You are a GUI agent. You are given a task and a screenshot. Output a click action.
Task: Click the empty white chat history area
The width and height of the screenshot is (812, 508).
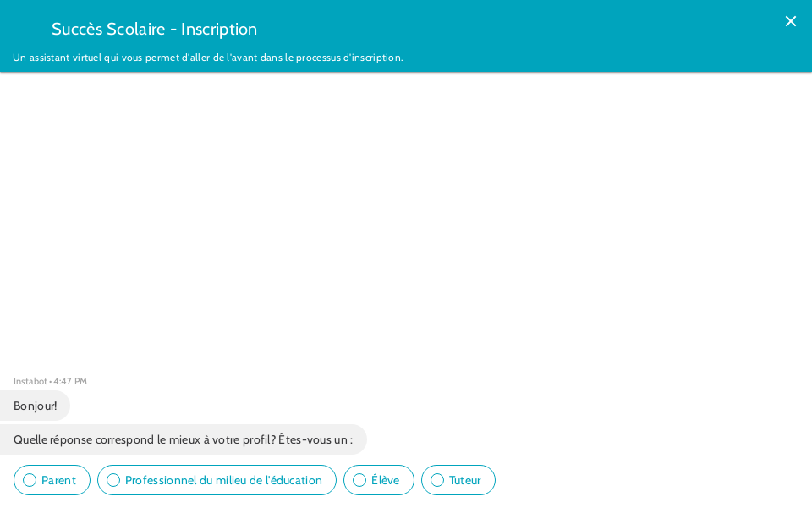[x=406, y=220]
